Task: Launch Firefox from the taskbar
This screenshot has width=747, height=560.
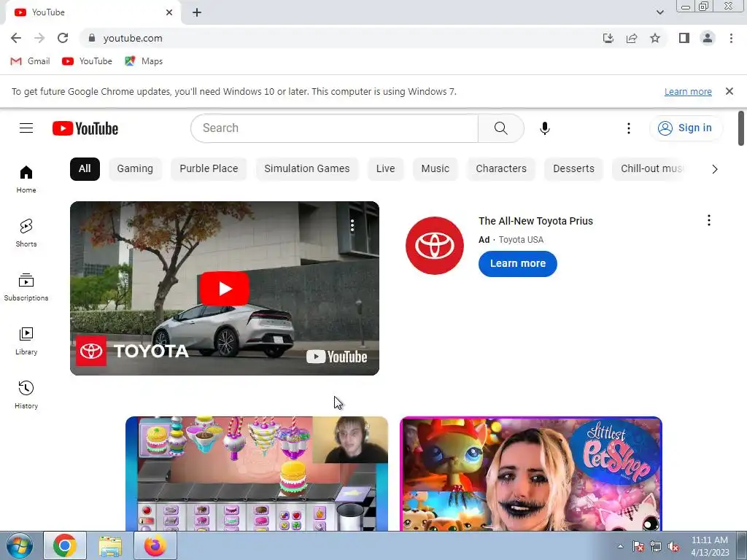Action: (155, 545)
